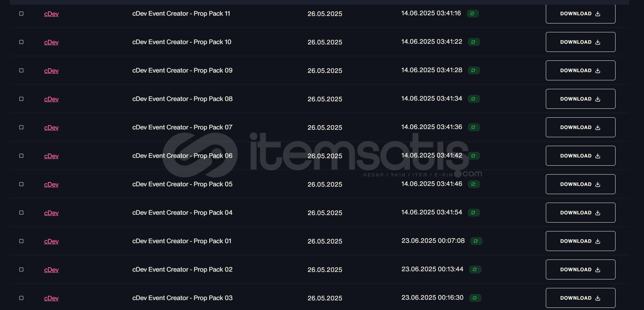Click green refresh icon for Prop Pack 09
644x310 pixels.
473,70
